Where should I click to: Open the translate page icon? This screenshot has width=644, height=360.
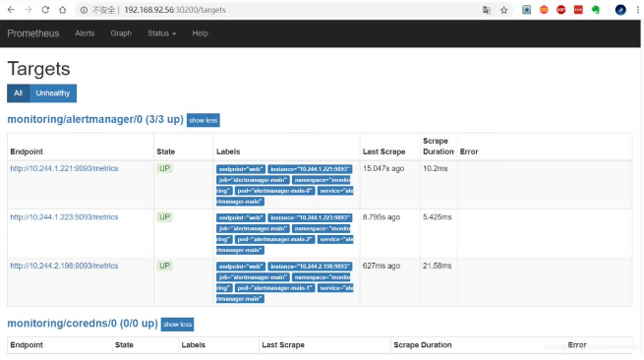point(487,10)
